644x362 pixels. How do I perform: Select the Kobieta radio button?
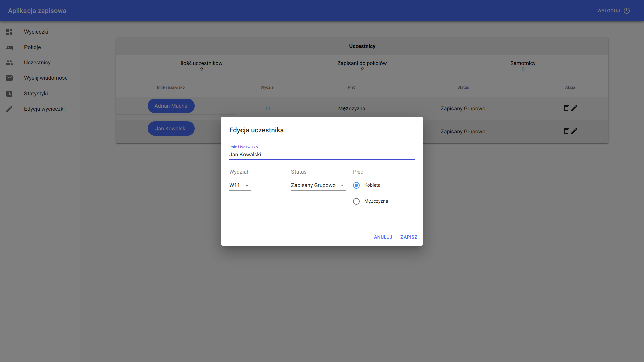pos(356,185)
